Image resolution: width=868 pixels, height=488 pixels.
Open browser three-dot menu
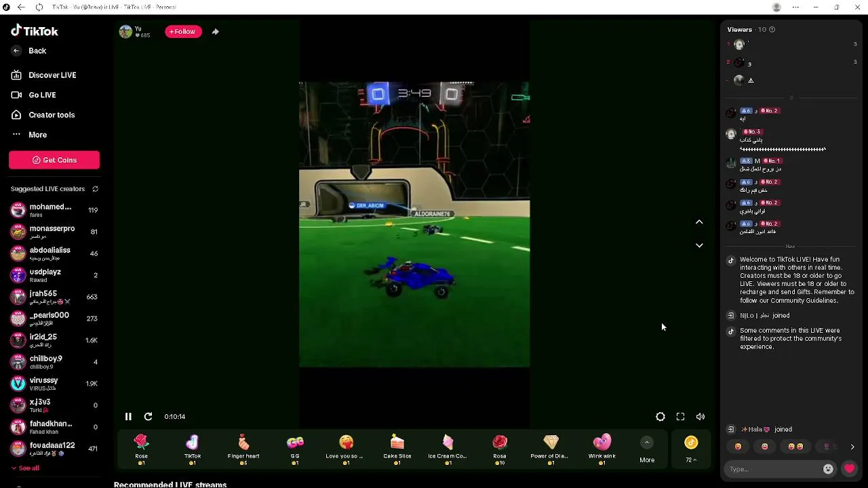pos(795,7)
